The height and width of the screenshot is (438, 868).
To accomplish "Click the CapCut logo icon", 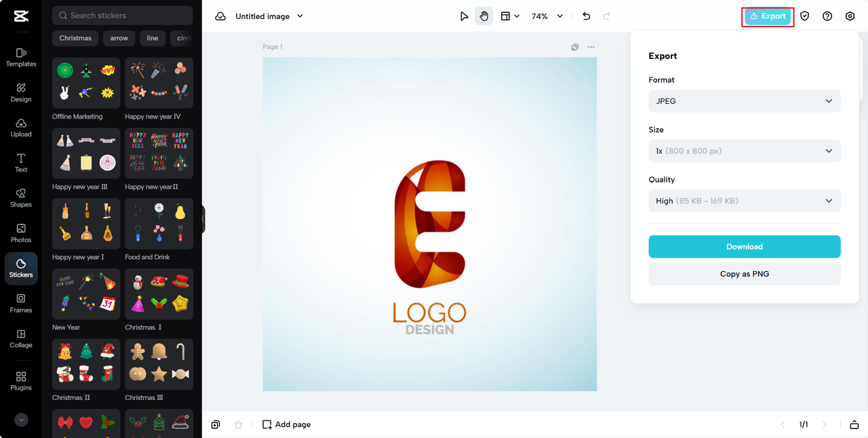I will 20,17.
